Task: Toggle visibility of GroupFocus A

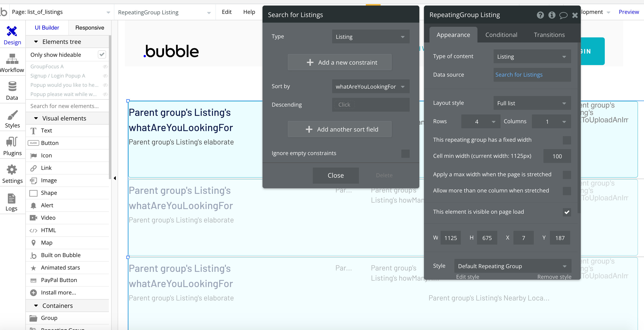Action: point(105,66)
